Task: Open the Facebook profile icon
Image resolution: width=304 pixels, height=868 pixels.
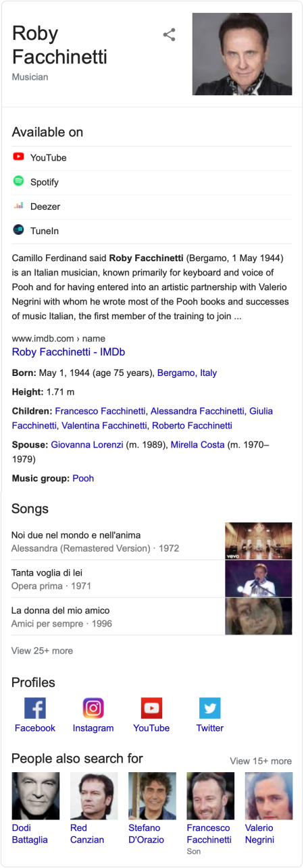Action: (35, 708)
